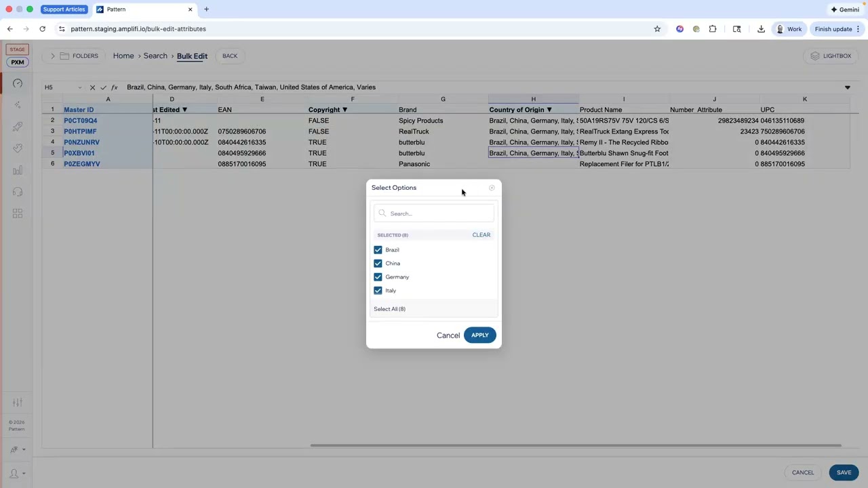Open the sparkles icon in left sidebar
The width and height of the screenshot is (868, 488).
(x=18, y=105)
